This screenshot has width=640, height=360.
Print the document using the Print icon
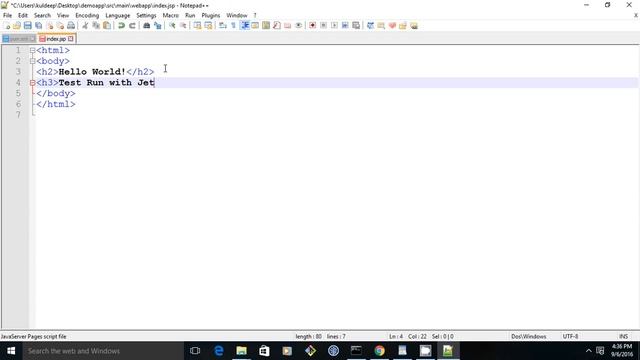[71, 26]
